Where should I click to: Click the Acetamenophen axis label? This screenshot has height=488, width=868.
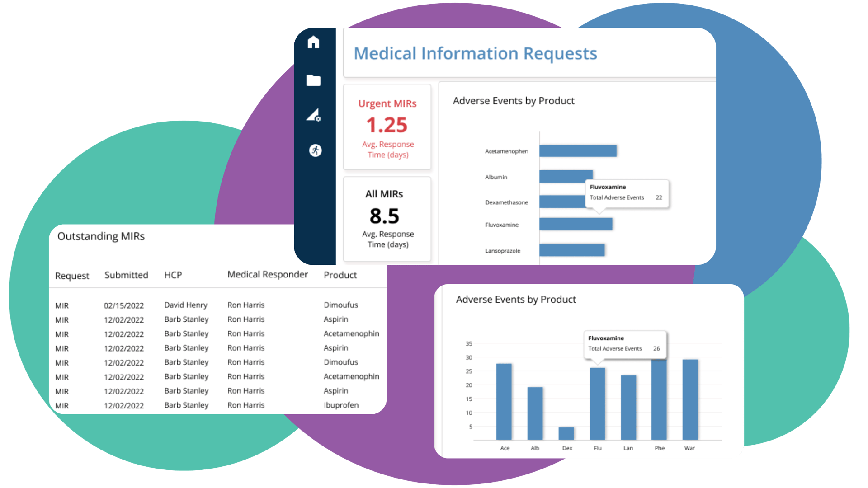click(x=506, y=151)
